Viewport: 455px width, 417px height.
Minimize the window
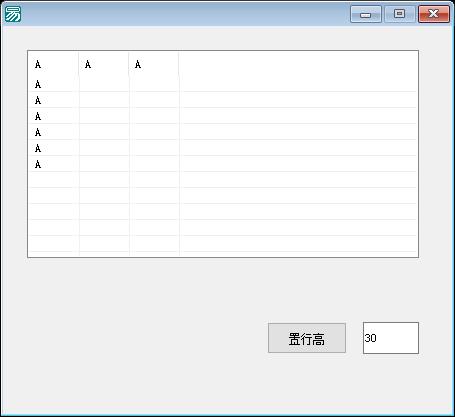[366, 14]
